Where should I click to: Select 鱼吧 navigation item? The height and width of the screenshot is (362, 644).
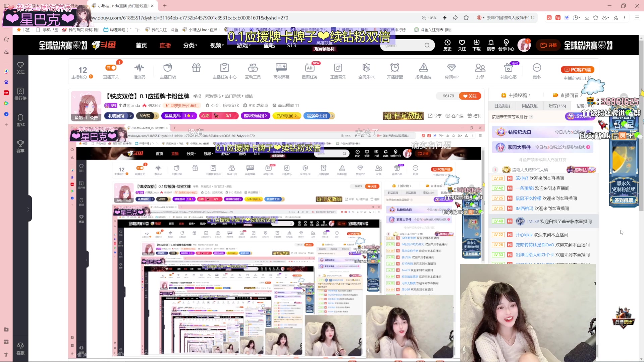click(269, 45)
